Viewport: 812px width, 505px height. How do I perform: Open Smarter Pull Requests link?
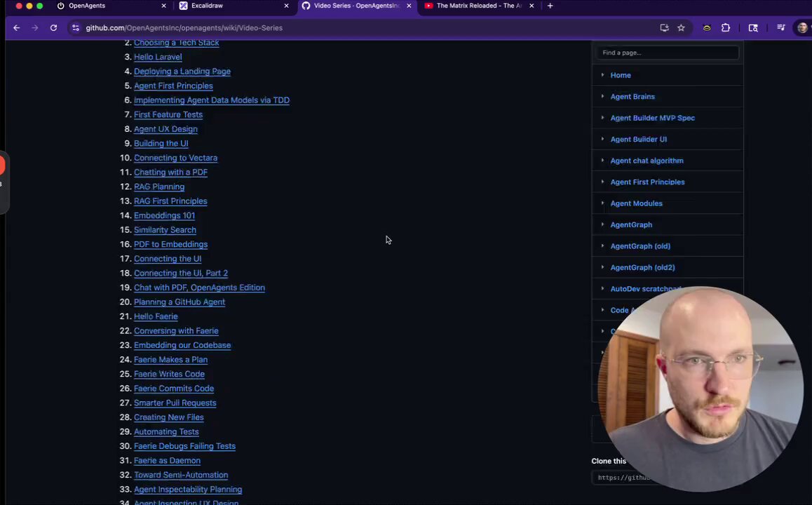pyautogui.click(x=175, y=403)
